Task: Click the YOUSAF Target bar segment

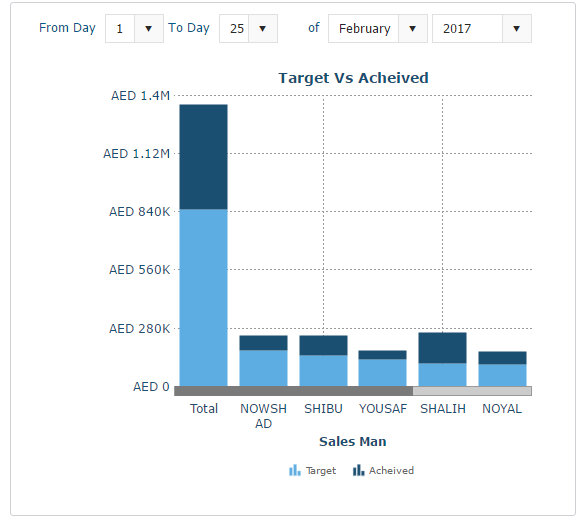Action: point(382,373)
